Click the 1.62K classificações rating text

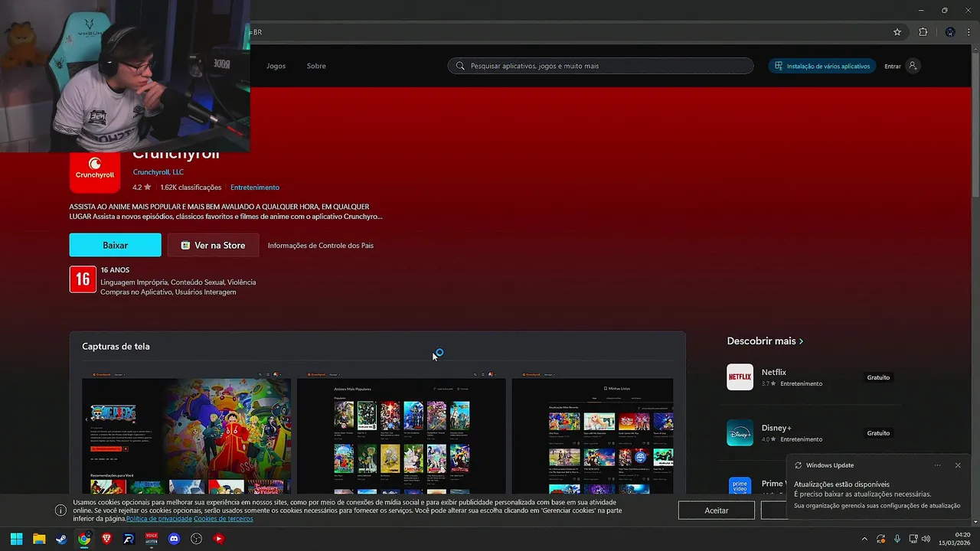click(191, 187)
